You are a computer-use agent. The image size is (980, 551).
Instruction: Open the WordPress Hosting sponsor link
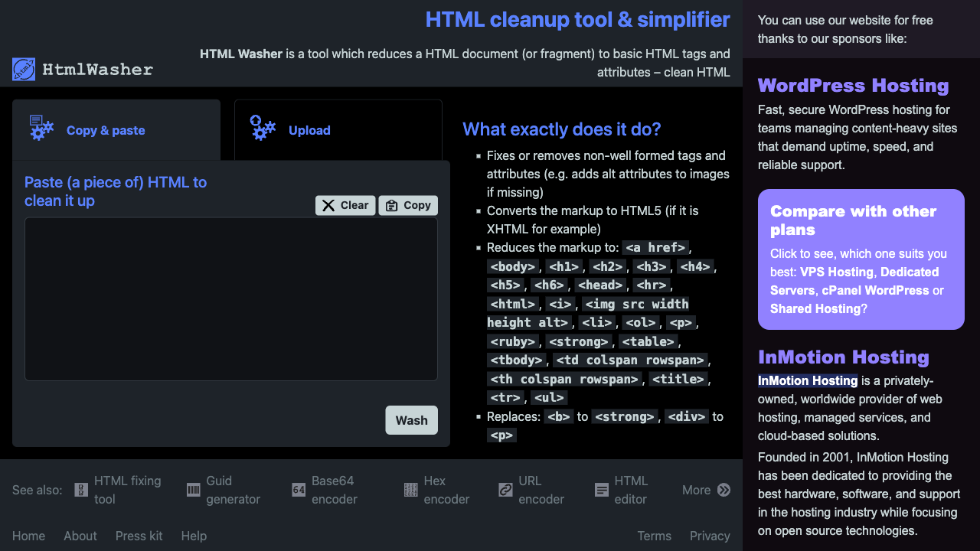[x=853, y=86]
